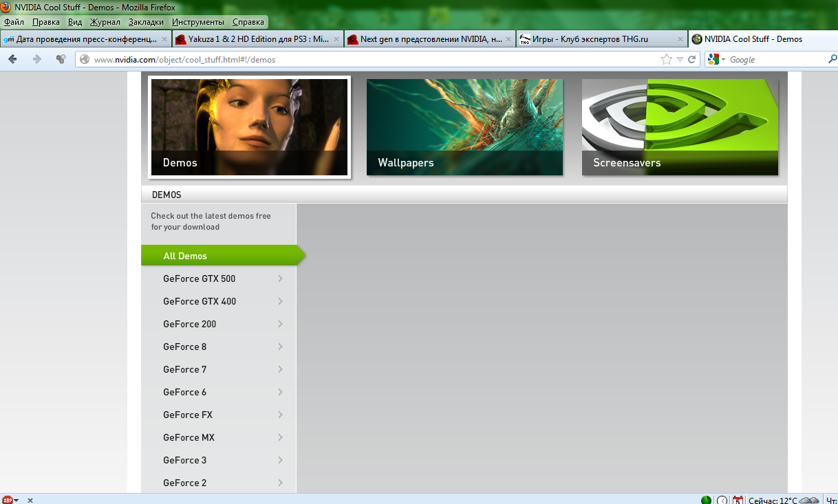Expand the GeForce 2 chevron
Screen dimensions: 838x504
point(281,483)
